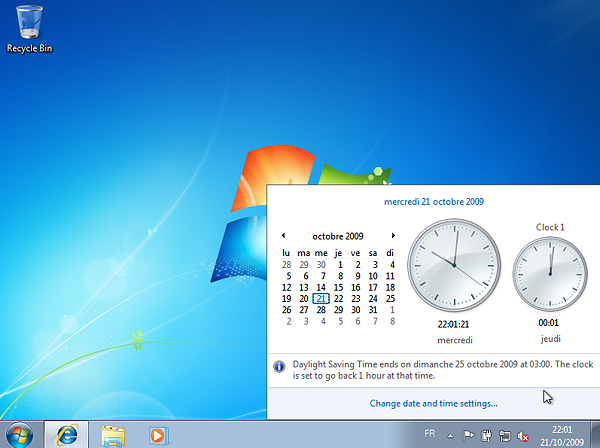Click 'Change date and time settings...' link
The image size is (600, 448).
tap(433, 403)
